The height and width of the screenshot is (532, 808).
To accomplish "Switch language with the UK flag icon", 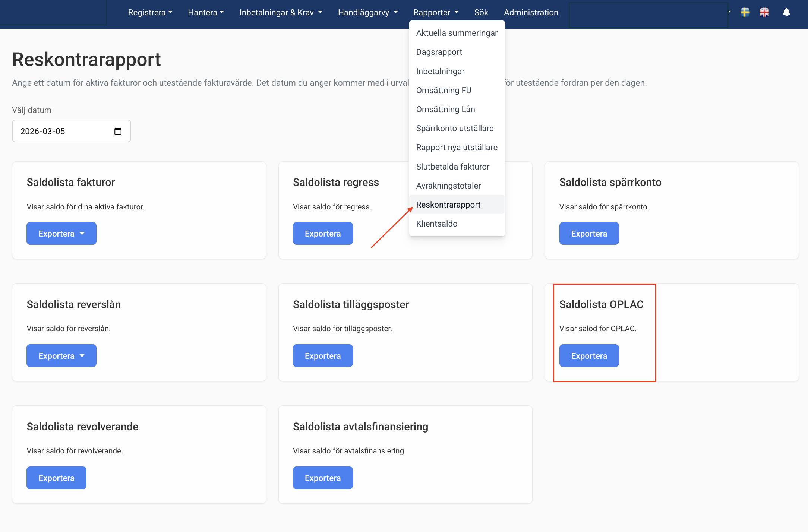I will coord(764,12).
